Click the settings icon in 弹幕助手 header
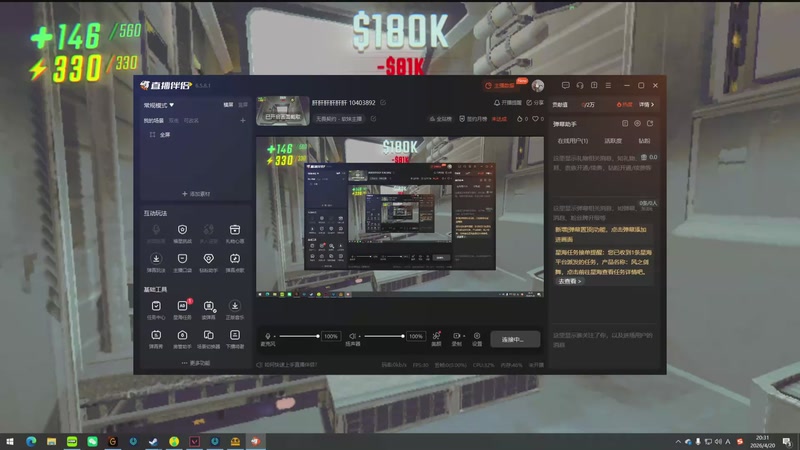The height and width of the screenshot is (450, 800). coord(637,123)
